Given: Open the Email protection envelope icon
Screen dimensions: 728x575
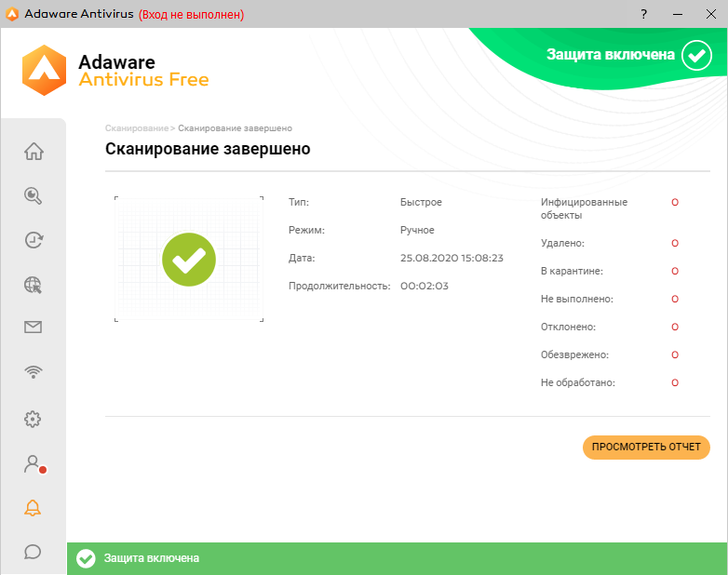Looking at the screenshot, I should [x=33, y=328].
